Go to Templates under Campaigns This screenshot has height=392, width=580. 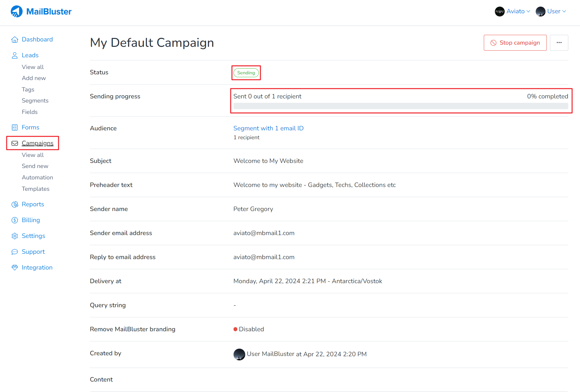[35, 189]
